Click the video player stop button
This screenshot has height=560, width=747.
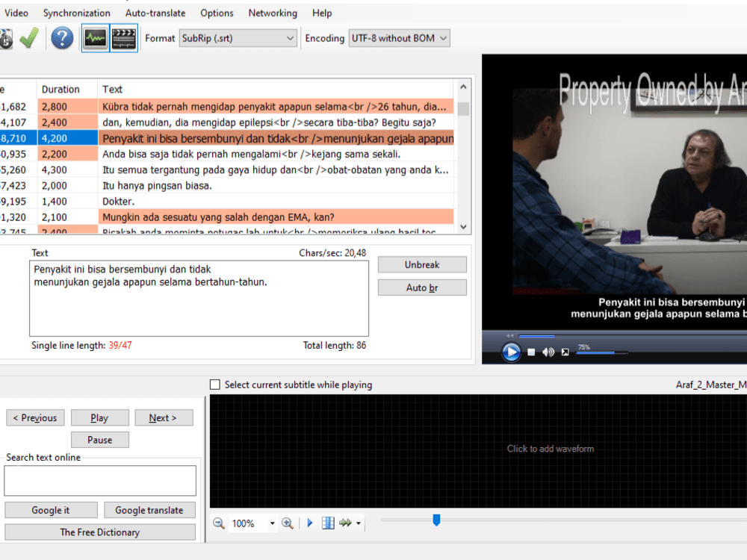pos(531,352)
